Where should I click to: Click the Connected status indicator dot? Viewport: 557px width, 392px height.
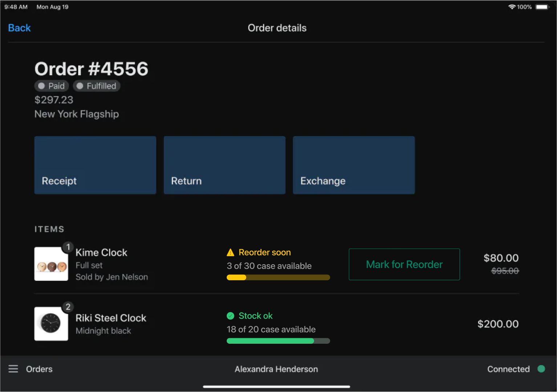point(541,369)
